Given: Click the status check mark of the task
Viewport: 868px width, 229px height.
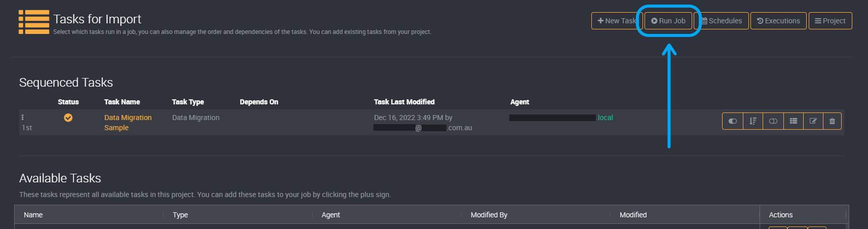Looking at the screenshot, I should click(68, 118).
